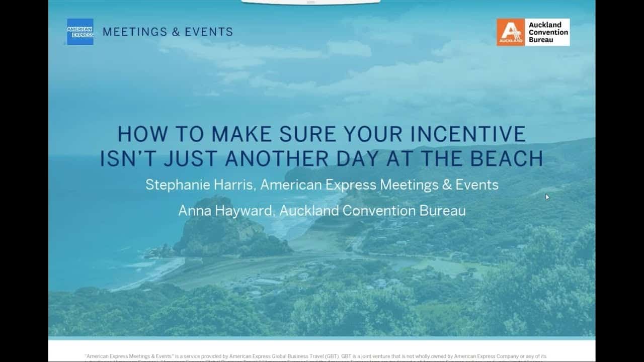Image resolution: width=644 pixels, height=362 pixels.
Task: Open the American Express logo in the header
Action: 80,32
